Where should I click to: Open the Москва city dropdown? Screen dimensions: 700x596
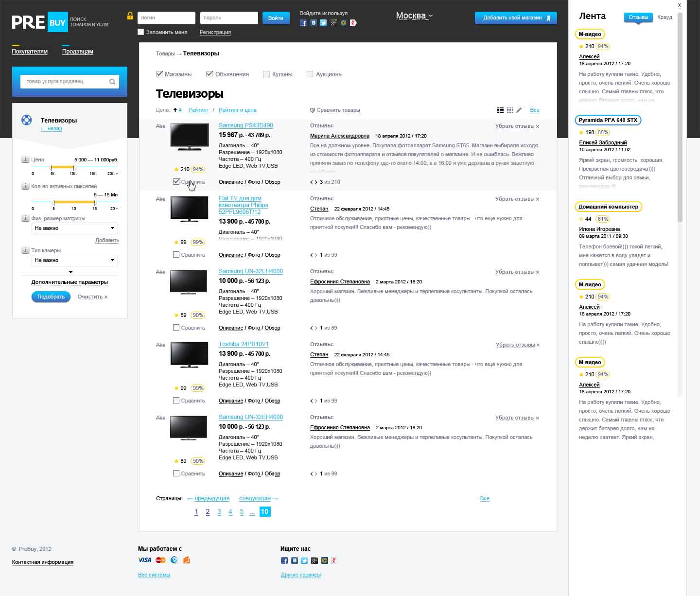click(x=414, y=16)
